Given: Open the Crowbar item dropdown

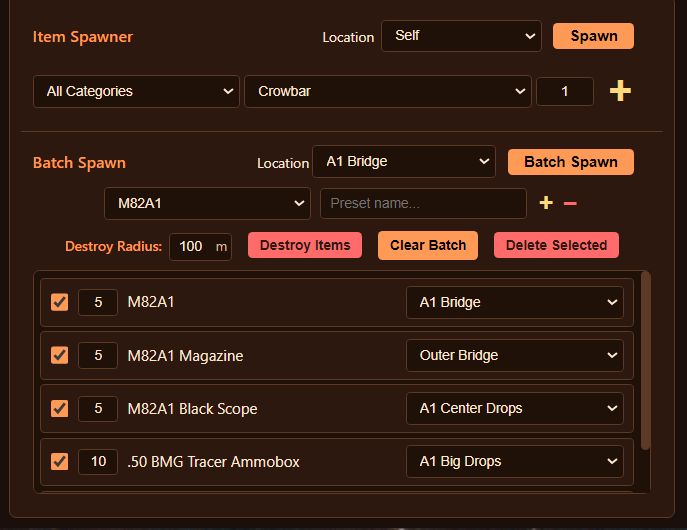Looking at the screenshot, I should pos(388,91).
